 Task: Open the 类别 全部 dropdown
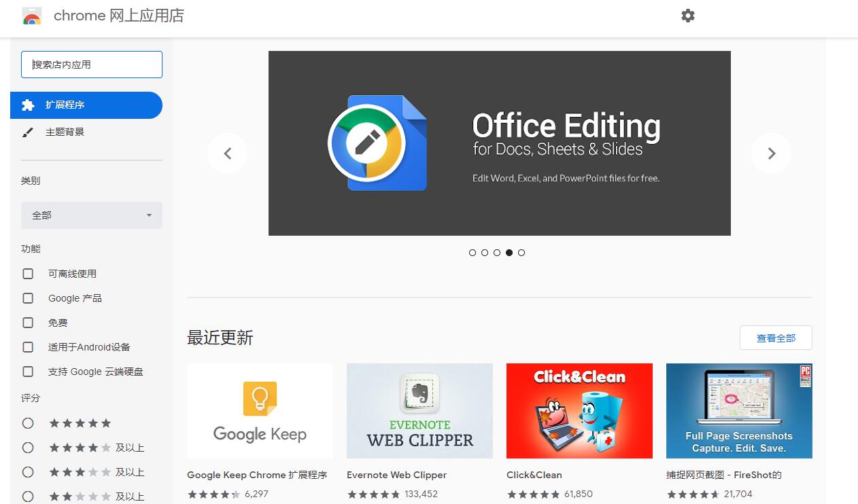[92, 215]
